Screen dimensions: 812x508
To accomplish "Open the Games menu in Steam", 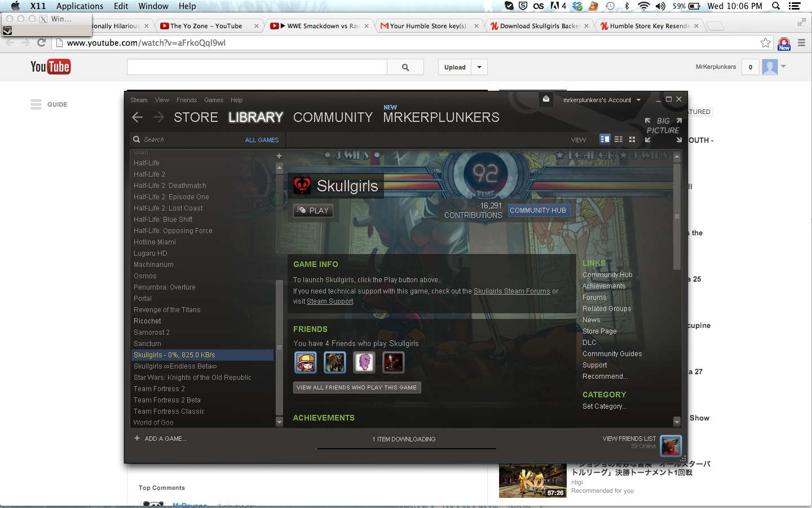I will click(214, 100).
